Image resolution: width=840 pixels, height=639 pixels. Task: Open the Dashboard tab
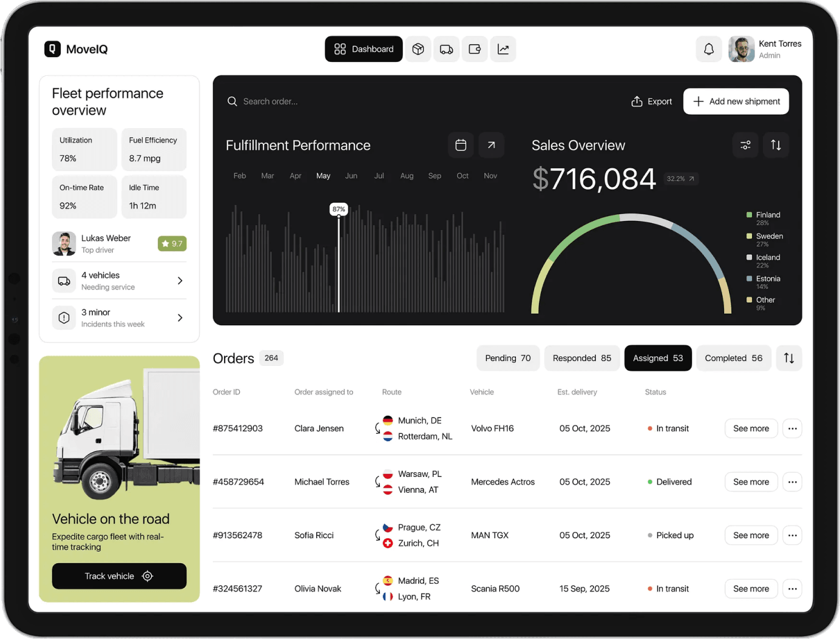[x=364, y=49]
